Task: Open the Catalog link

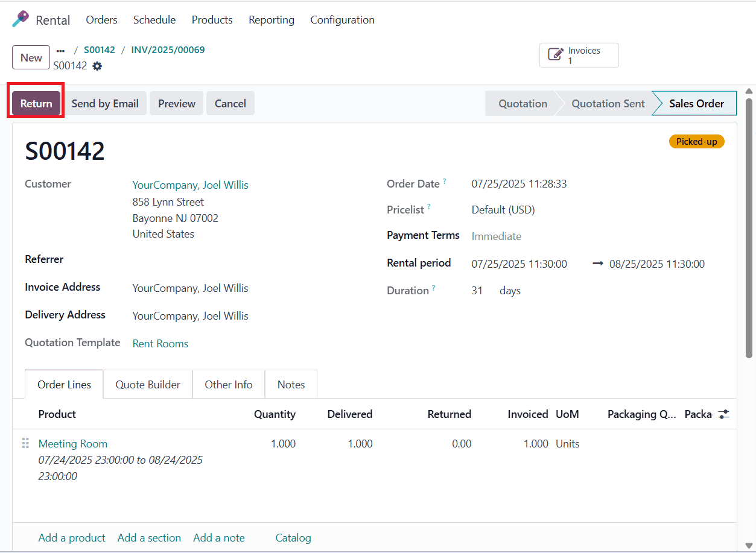Action: [x=293, y=538]
